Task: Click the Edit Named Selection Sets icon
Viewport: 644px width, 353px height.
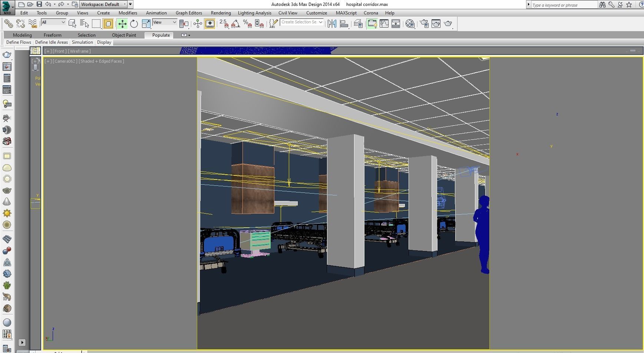Action: (273, 24)
